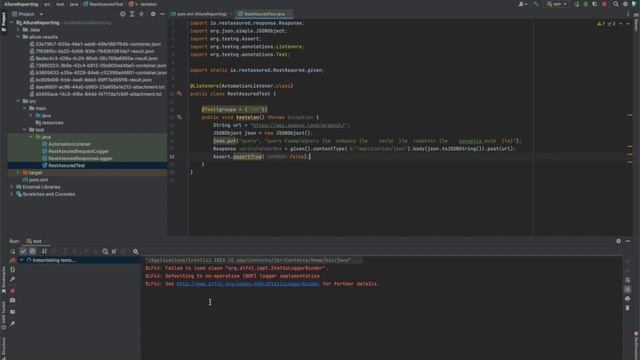
Task: Open the run configuration dropdown
Action: (x=557, y=4)
